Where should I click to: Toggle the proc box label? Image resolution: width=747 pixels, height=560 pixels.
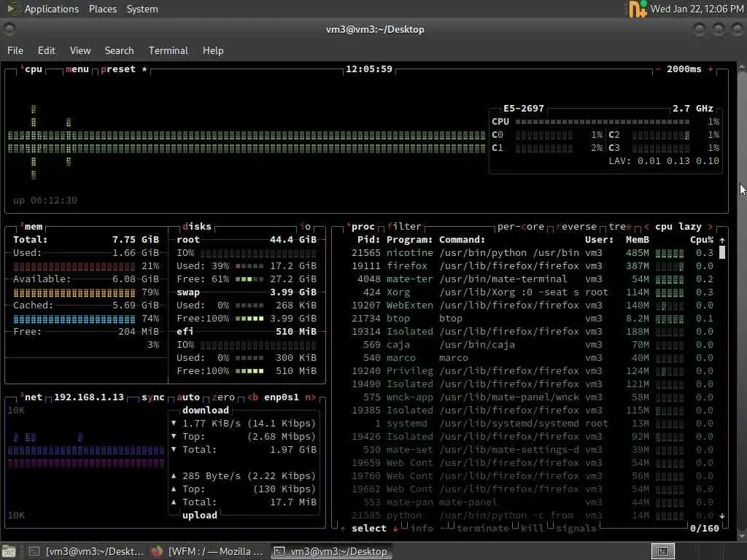362,227
